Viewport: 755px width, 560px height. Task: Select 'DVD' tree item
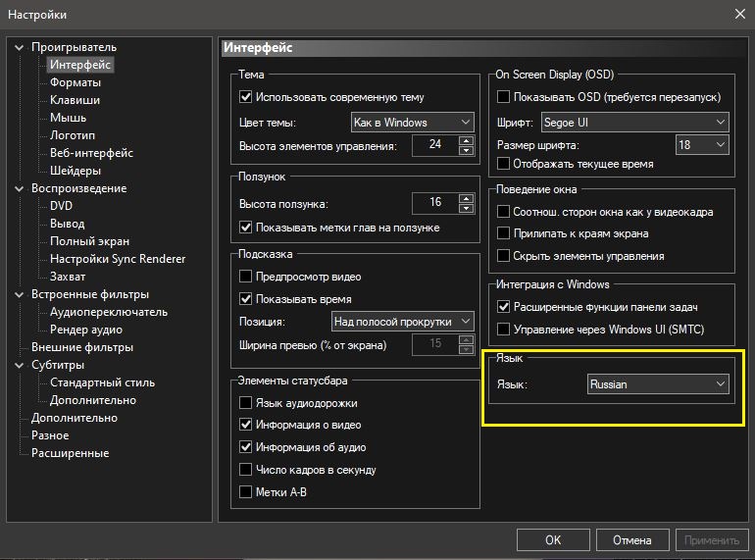pos(61,206)
